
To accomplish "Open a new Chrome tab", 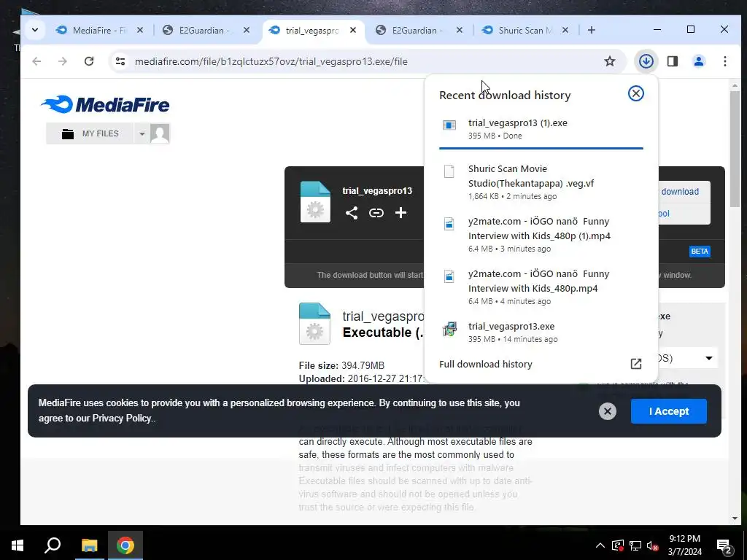I will tap(591, 30).
